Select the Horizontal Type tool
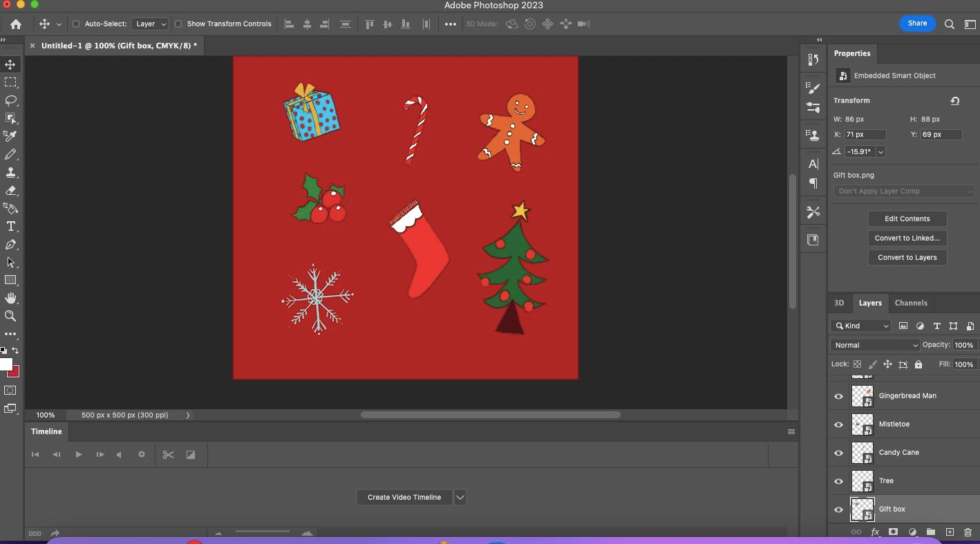Image resolution: width=980 pixels, height=544 pixels. pos(10,226)
